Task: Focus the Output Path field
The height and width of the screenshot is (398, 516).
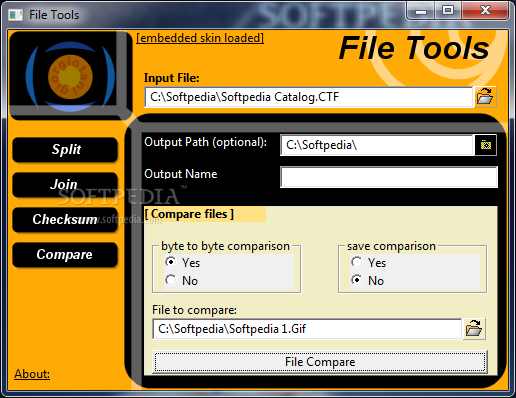Action: 377,145
